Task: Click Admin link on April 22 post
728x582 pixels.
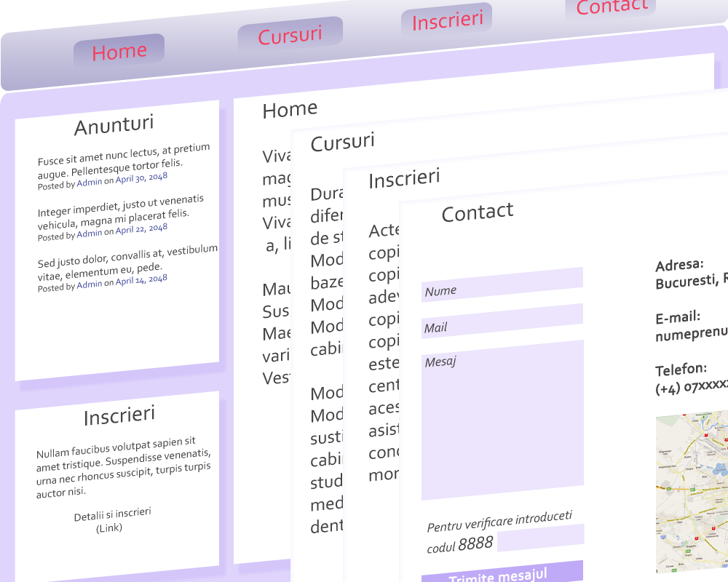Action: tap(89, 234)
